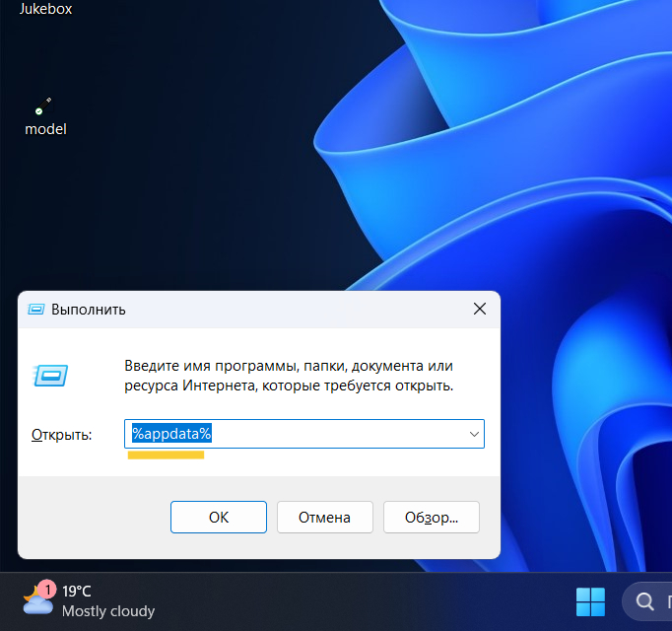Open the Windows Start menu
This screenshot has width=672, height=631.
coord(590,601)
